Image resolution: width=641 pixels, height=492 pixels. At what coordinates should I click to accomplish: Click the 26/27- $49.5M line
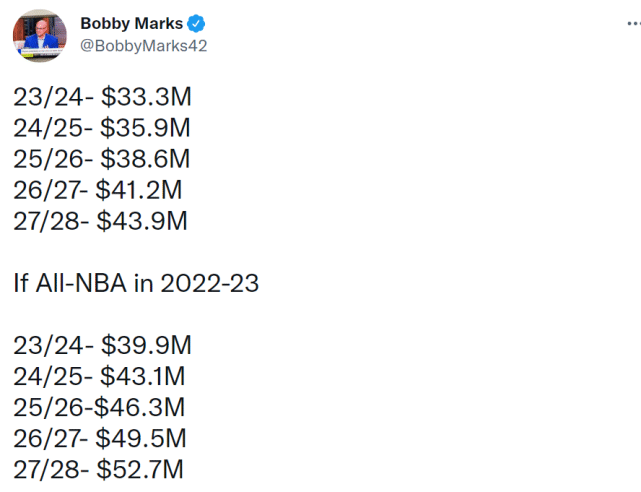pyautogui.click(x=100, y=438)
